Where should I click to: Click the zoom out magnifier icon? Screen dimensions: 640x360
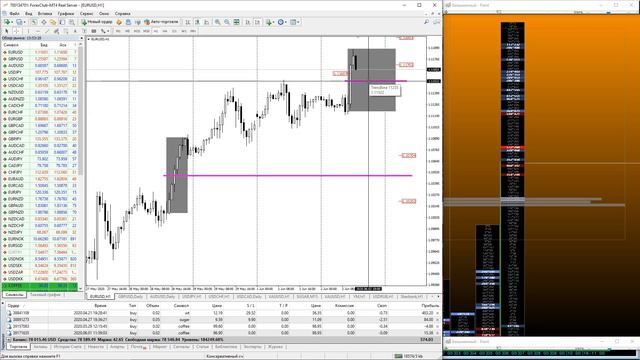[227, 22]
